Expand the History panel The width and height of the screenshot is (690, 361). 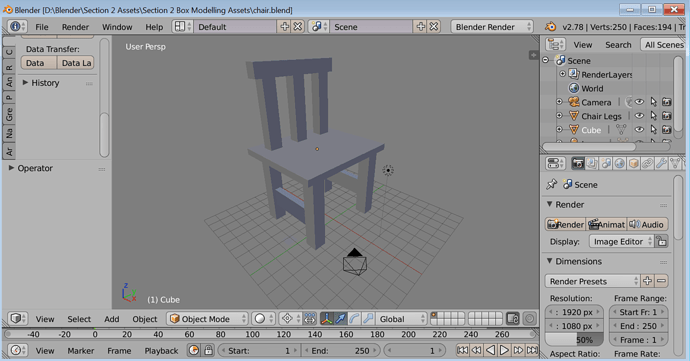pyautogui.click(x=25, y=82)
